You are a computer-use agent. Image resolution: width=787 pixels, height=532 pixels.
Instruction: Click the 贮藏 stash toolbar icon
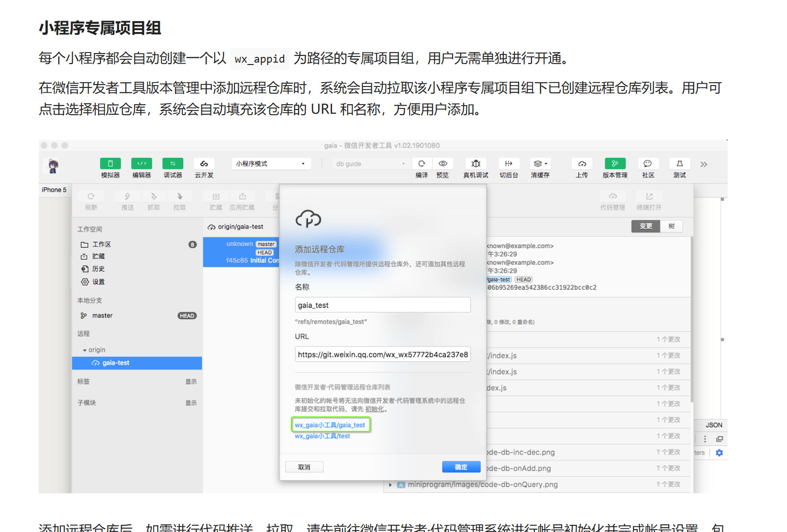pos(216,196)
